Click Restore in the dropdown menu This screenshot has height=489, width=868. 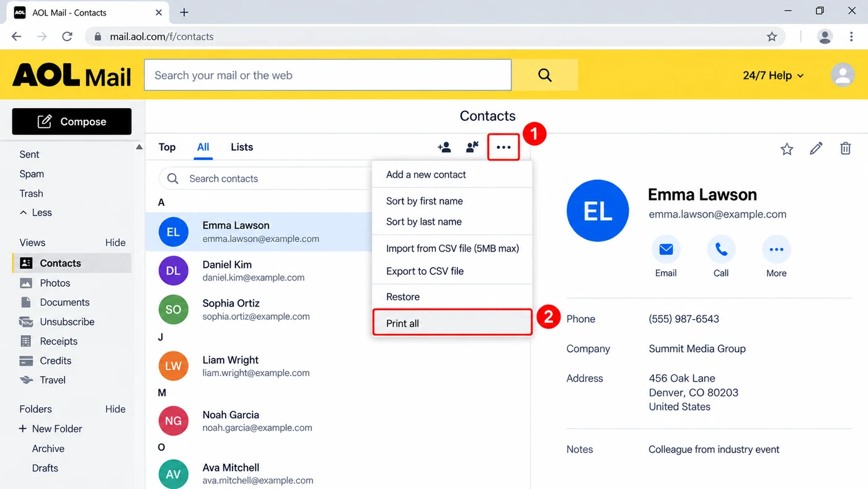click(452, 297)
